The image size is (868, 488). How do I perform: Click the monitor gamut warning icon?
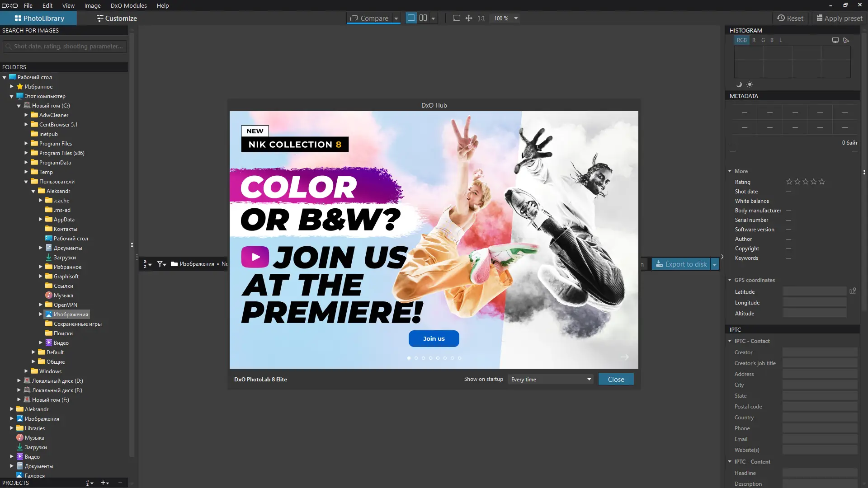point(835,40)
